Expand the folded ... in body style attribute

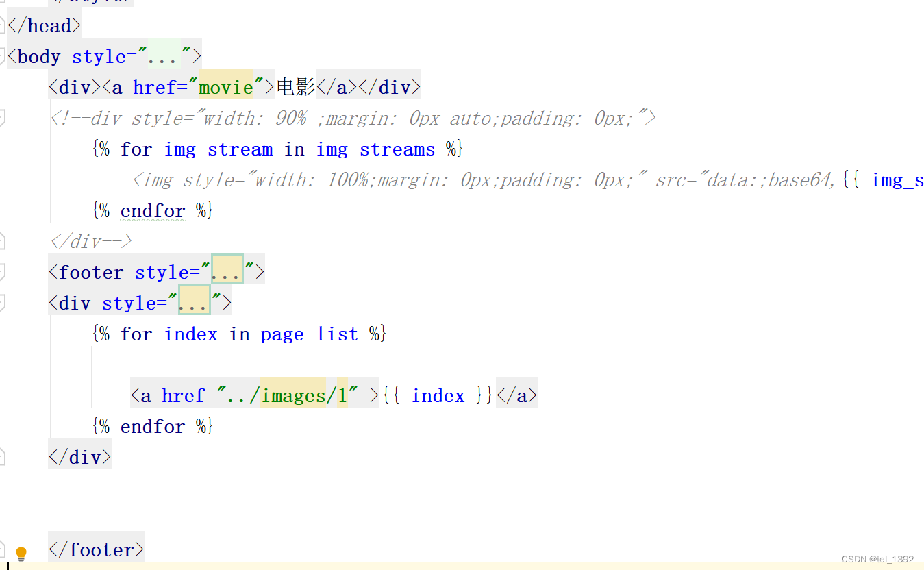click(x=164, y=56)
